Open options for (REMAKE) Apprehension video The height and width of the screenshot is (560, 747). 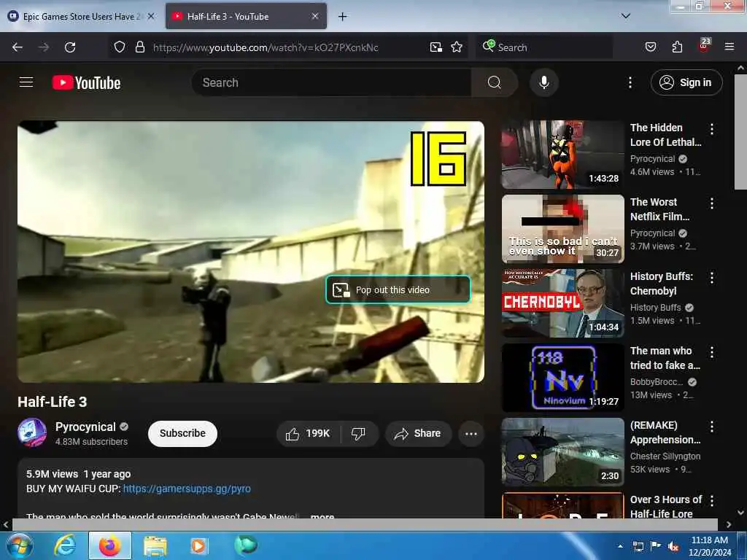pos(712,426)
